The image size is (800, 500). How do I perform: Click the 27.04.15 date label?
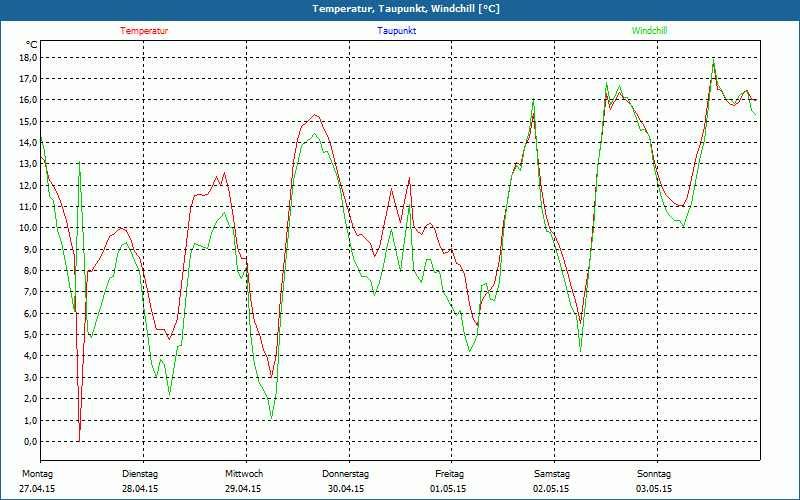pos(37,489)
